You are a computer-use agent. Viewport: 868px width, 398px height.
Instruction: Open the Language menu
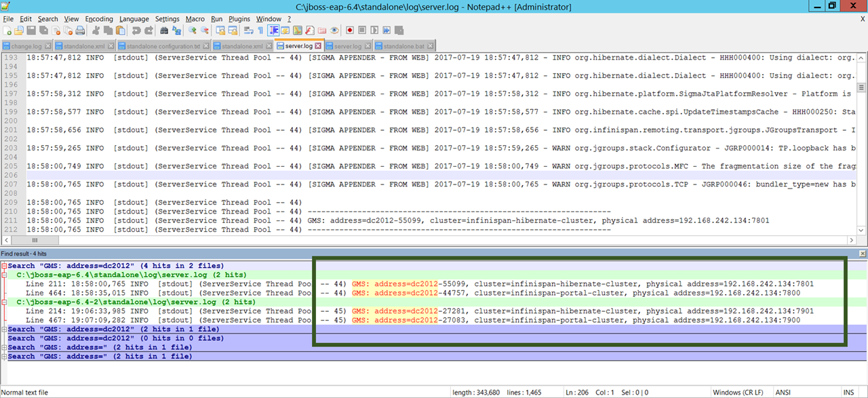(134, 19)
